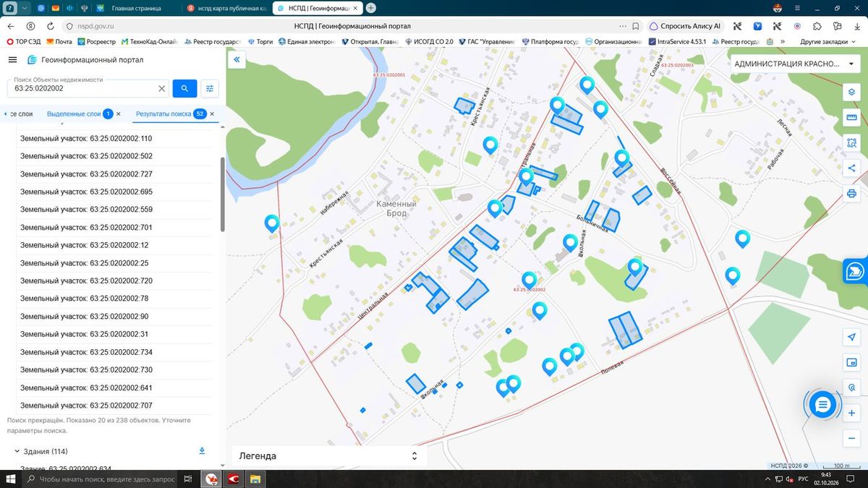Zoom in the map with plus button
This screenshot has height=488, width=868.
pos(851,413)
